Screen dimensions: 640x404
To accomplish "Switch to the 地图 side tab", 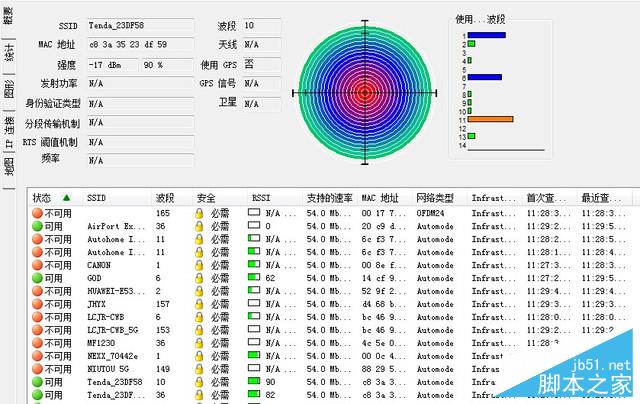I will pos(8,167).
